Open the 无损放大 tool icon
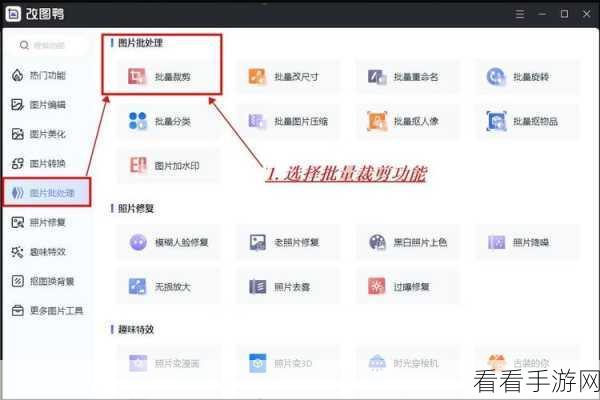This screenshot has width=600, height=400. click(x=137, y=287)
